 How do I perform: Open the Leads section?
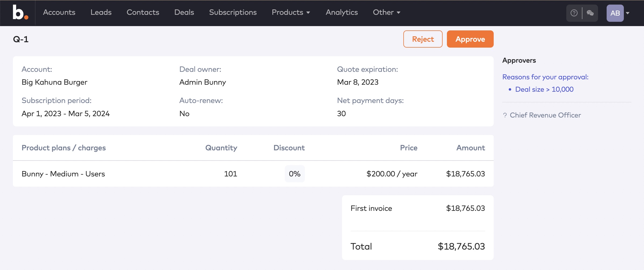[x=101, y=12]
